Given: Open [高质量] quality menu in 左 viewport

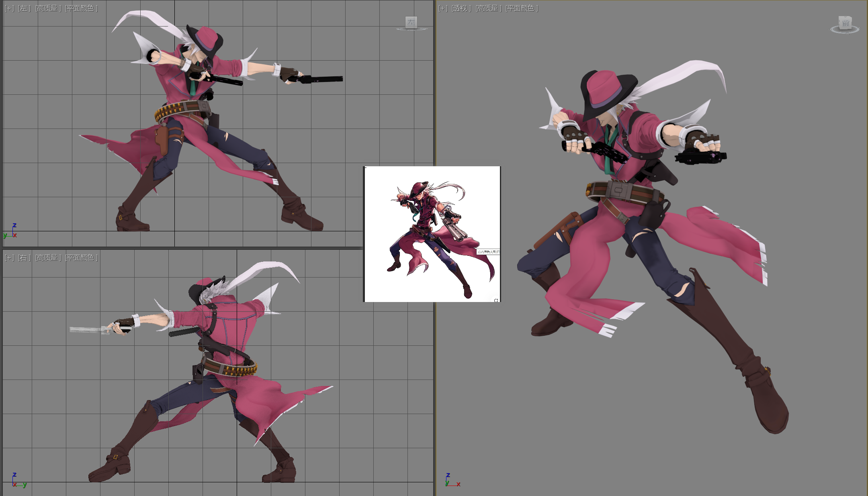Looking at the screenshot, I should click(48, 8).
